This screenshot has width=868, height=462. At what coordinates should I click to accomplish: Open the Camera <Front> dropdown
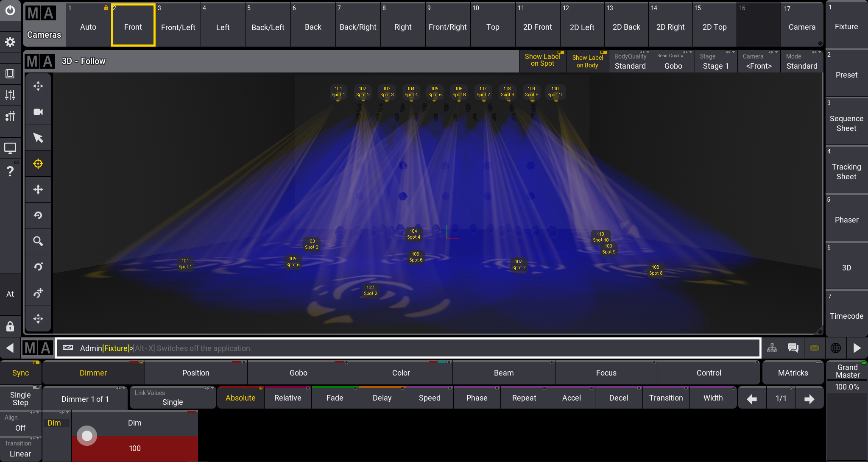click(759, 61)
